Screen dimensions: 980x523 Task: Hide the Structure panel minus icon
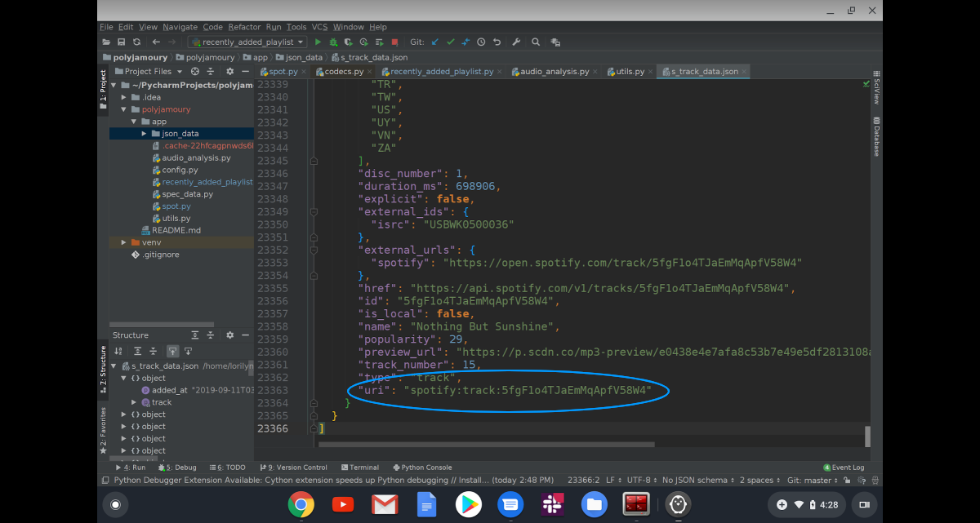[x=245, y=335]
